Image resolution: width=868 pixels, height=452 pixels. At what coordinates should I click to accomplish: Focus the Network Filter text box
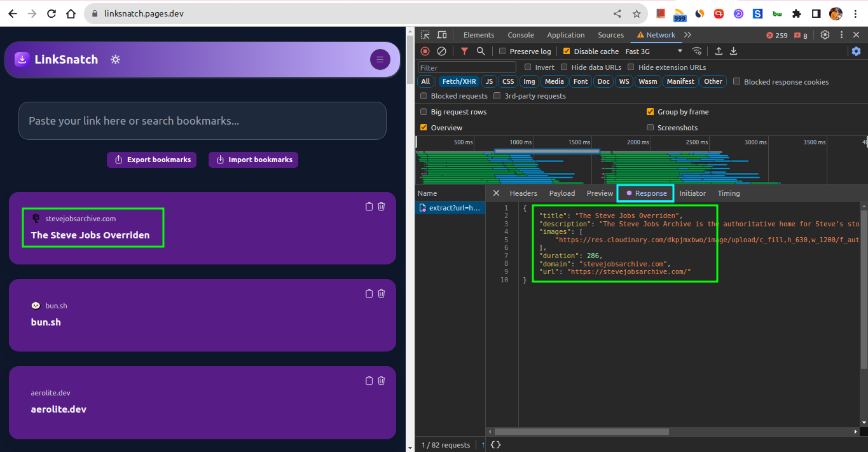467,67
